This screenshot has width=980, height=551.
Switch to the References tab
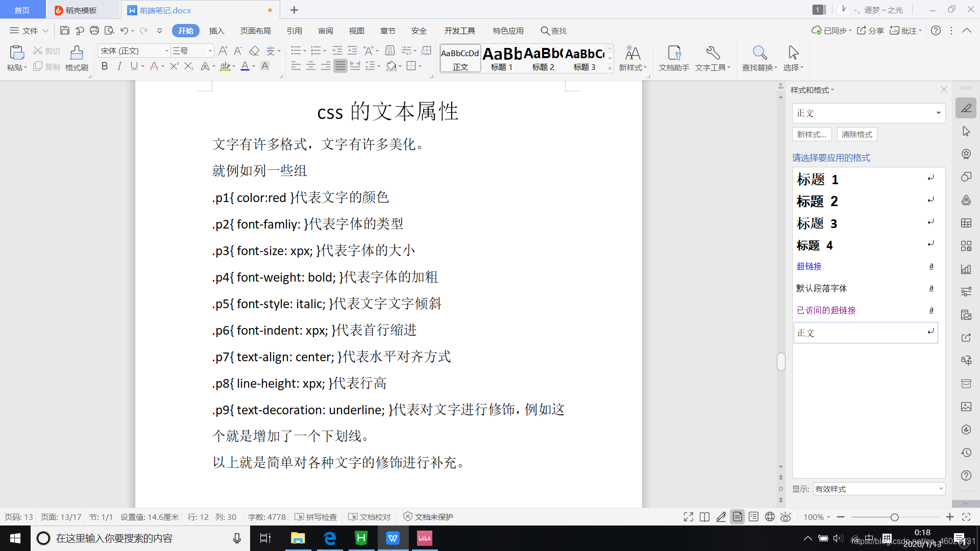(x=294, y=31)
